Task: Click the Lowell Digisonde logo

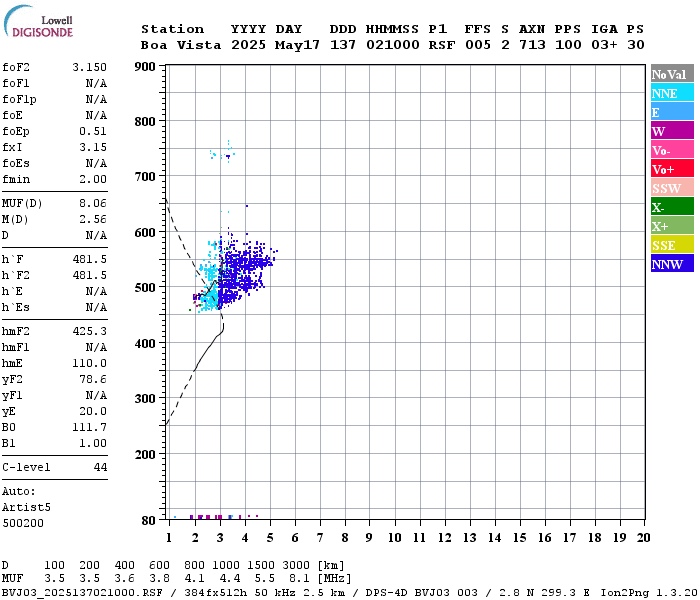Action: point(38,22)
